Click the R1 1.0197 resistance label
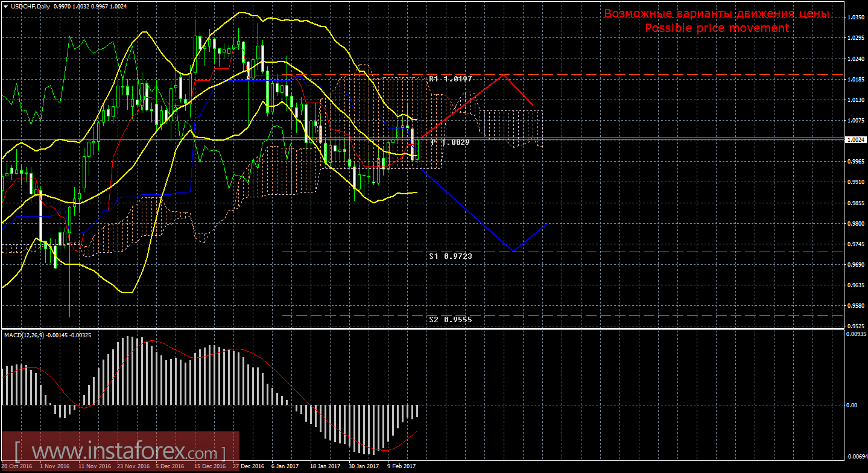 pos(450,79)
